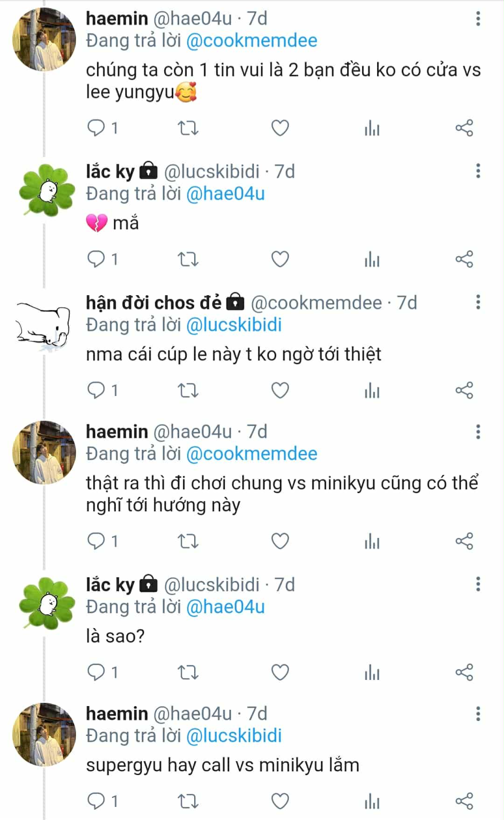Share lắc ky's broken heart reply
This screenshot has height=820, width=504.
[464, 259]
